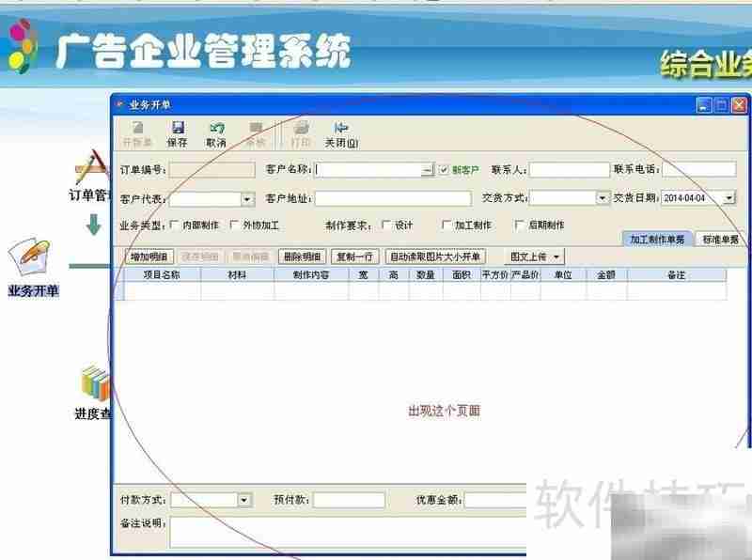Image resolution: width=752 pixels, height=560 pixels.
Task: Select the 加工制作单务 tab
Action: click(658, 239)
